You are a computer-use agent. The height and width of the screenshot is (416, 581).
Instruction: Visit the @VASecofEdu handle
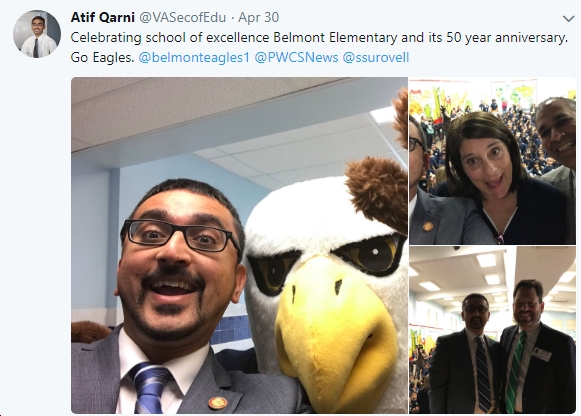tap(182, 17)
